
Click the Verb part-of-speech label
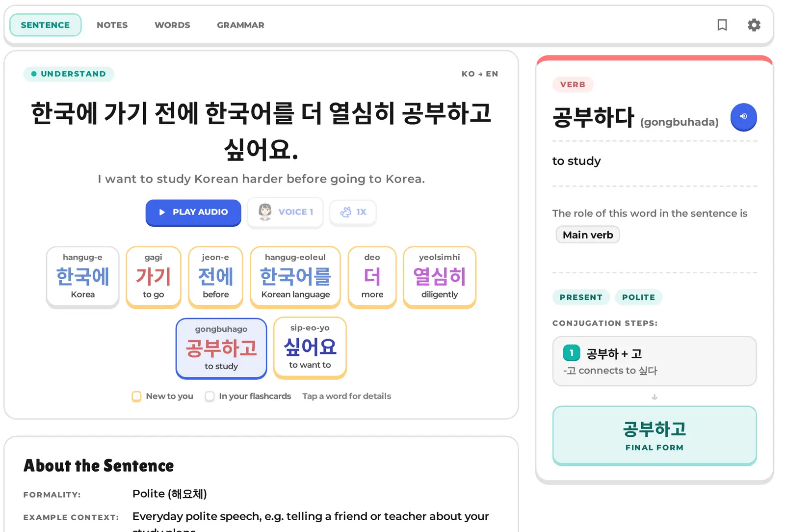[573, 84]
